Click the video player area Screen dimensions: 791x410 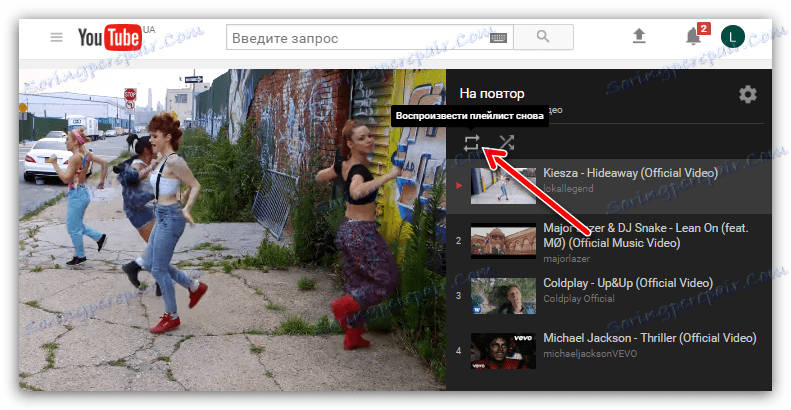[x=233, y=229]
